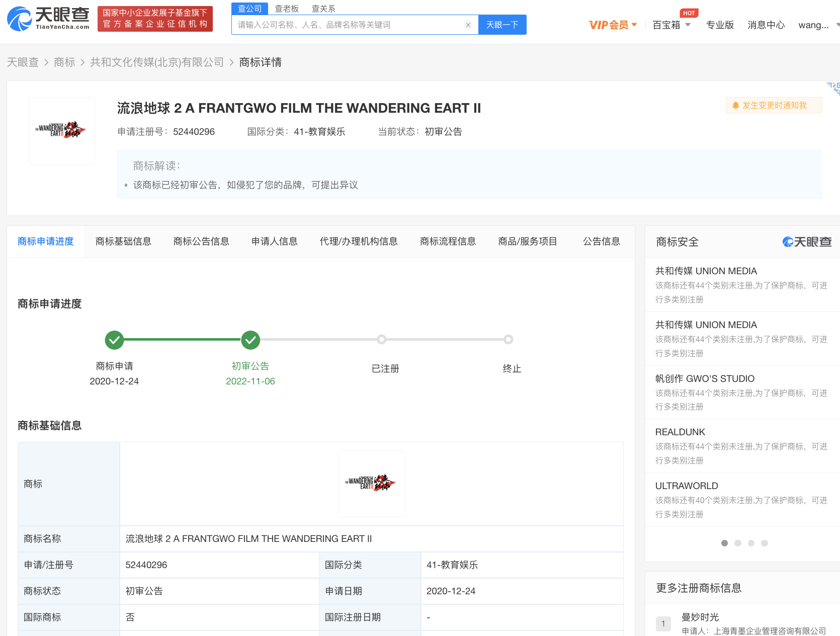The height and width of the screenshot is (636, 840).
Task: Go to the third carousel page dot
Action: [751, 543]
